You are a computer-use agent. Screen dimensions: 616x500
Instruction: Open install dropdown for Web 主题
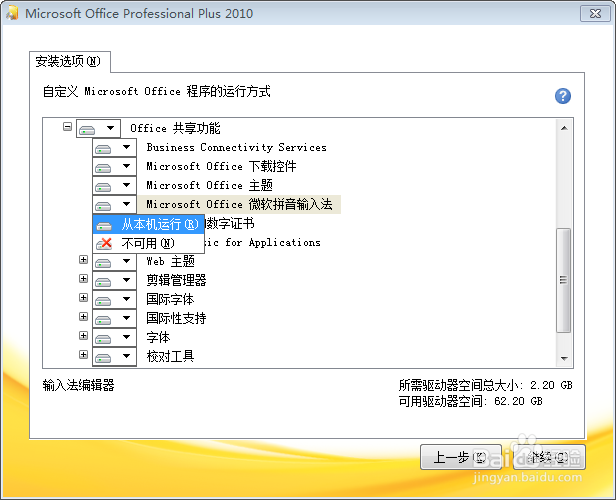tap(114, 261)
